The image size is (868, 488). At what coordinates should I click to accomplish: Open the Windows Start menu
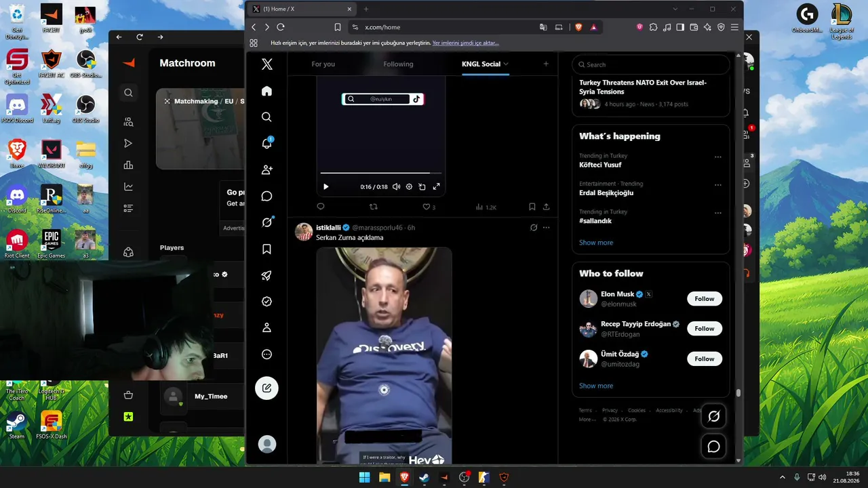click(x=364, y=477)
